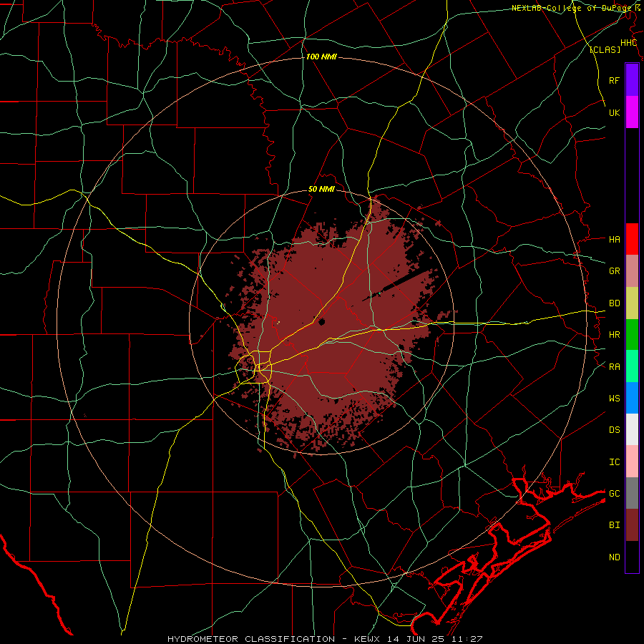The width and height of the screenshot is (644, 644).
Task: Click the HYDROMETEOR CLASSIFICATION title text
Action: 251,639
